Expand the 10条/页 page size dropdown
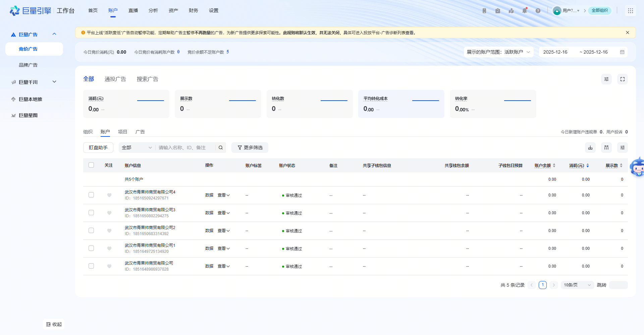644x335 pixels. click(577, 285)
